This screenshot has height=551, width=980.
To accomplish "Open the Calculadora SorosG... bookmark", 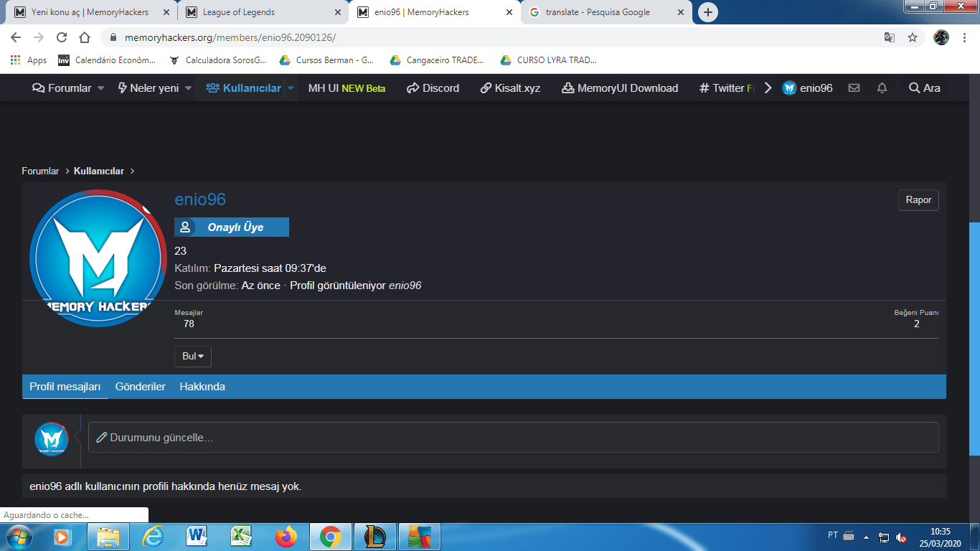I will pyautogui.click(x=218, y=60).
